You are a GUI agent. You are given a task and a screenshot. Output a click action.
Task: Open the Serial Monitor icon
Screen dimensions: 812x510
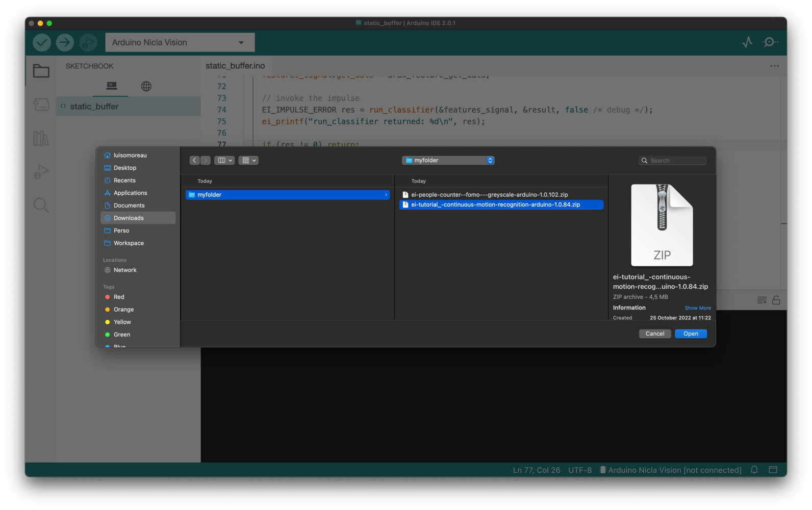pos(770,42)
